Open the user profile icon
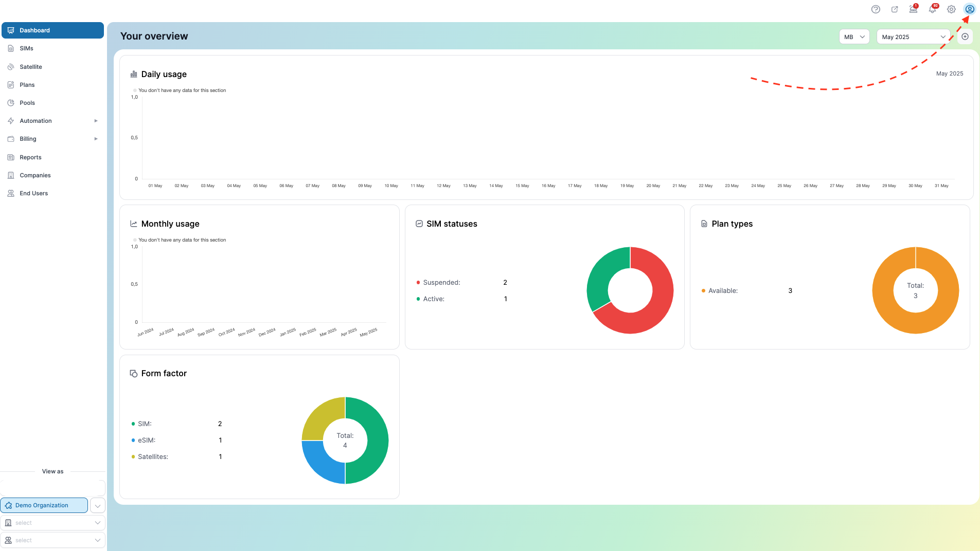This screenshot has width=980, height=551. [x=970, y=9]
